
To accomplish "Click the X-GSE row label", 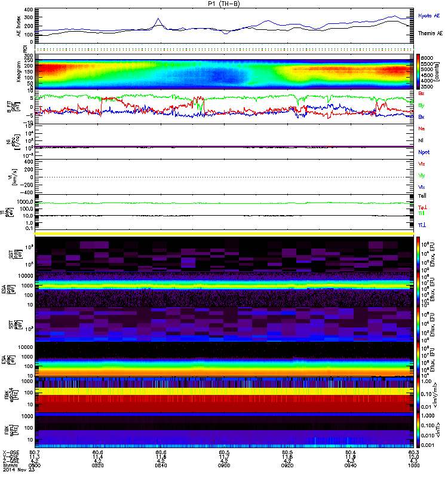I will click(11, 452).
